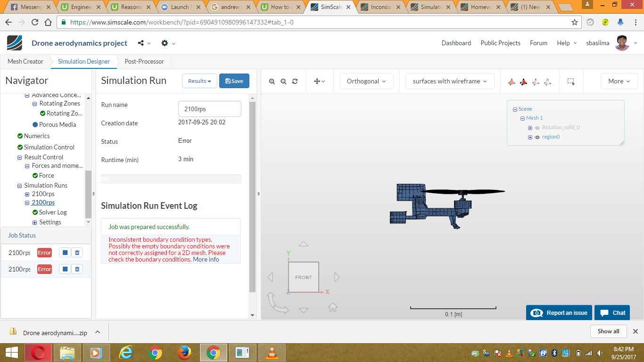Select the first pyramid selection-mode icon

[x=512, y=82]
